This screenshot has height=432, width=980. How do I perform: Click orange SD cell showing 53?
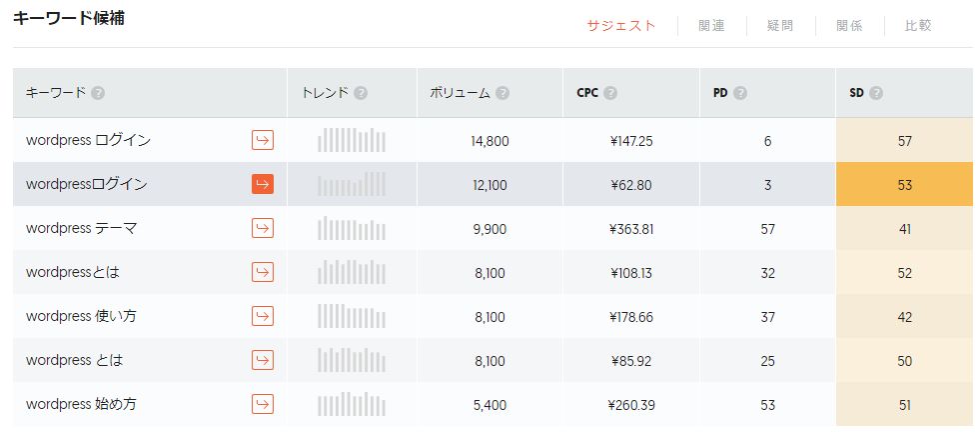(904, 185)
